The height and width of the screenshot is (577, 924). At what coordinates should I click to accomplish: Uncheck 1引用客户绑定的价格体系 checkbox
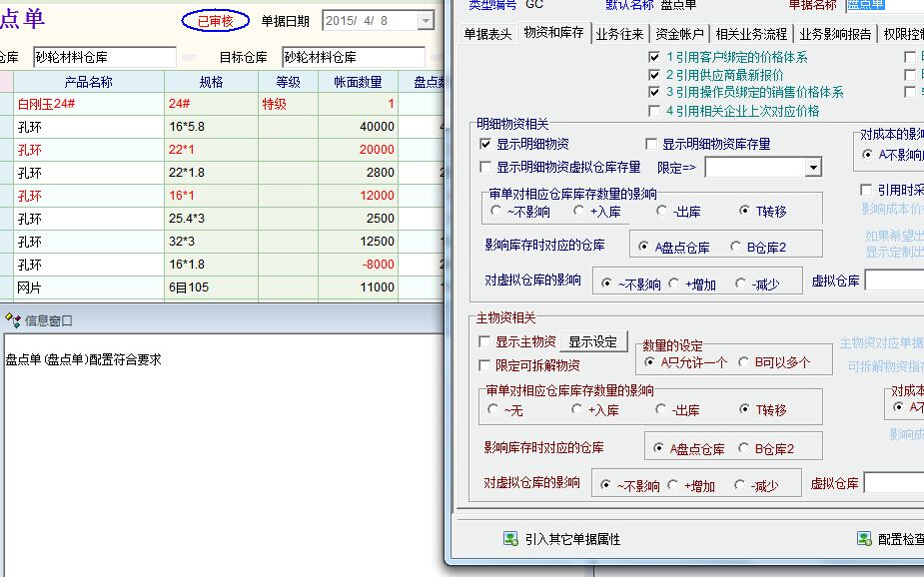pyautogui.click(x=654, y=58)
